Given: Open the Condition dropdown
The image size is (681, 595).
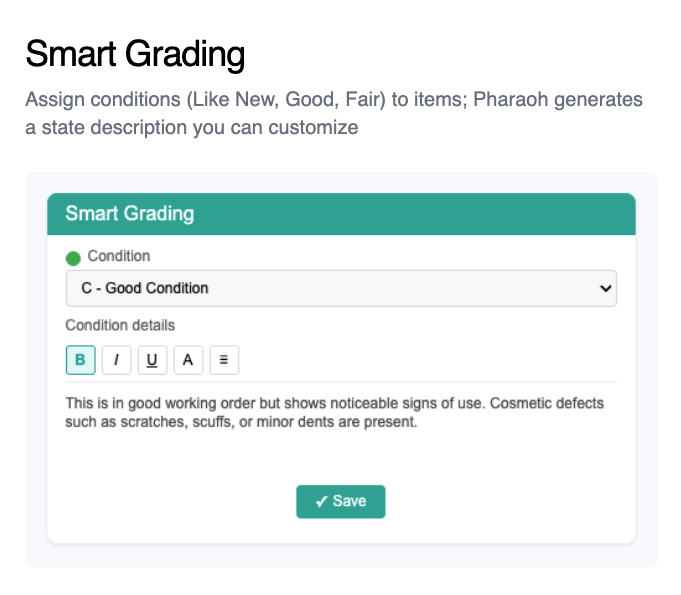Looking at the screenshot, I should coord(340,288).
